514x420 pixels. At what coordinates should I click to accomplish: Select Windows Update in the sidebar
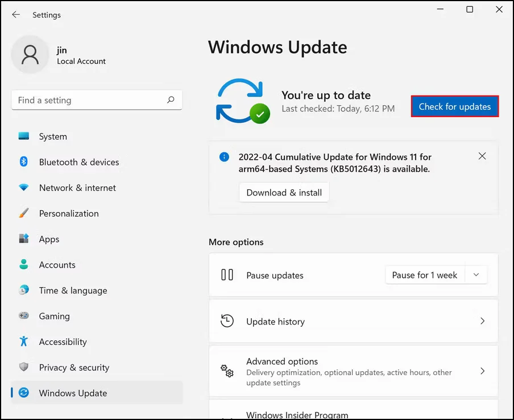pyautogui.click(x=73, y=393)
